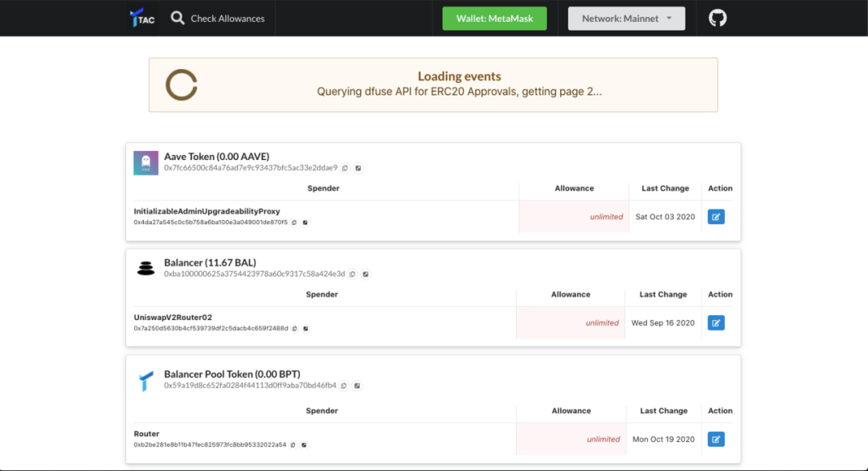This screenshot has width=868, height=471.
Task: Copy the UniswapV2Router02 spender address
Action: point(294,329)
